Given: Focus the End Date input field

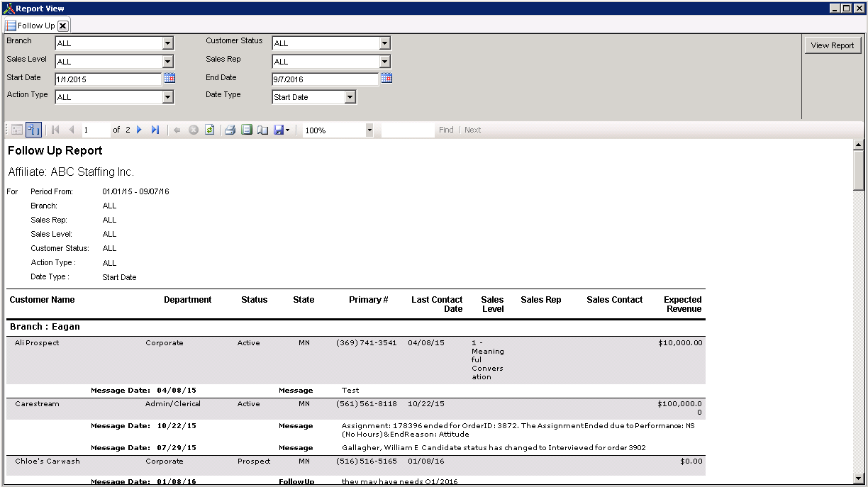Looking at the screenshot, I should [x=325, y=79].
